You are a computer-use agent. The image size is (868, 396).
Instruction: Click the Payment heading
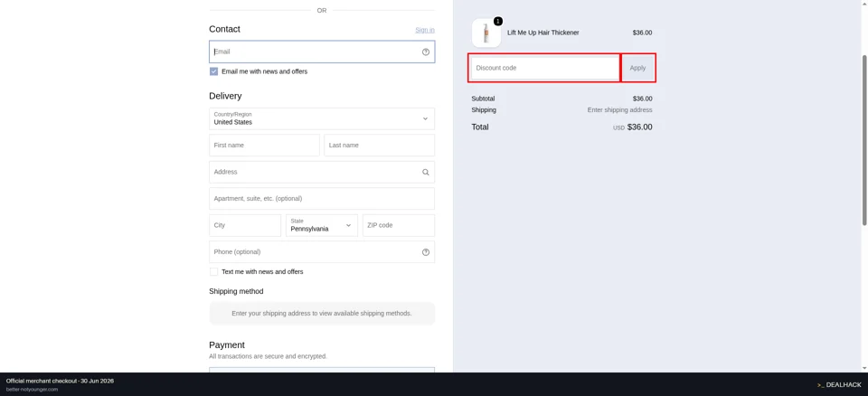(227, 345)
